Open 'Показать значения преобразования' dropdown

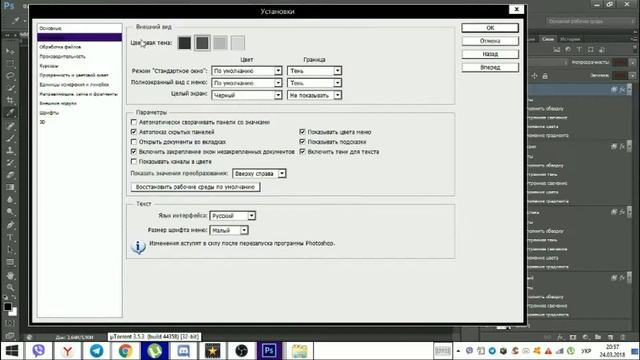tap(259, 173)
